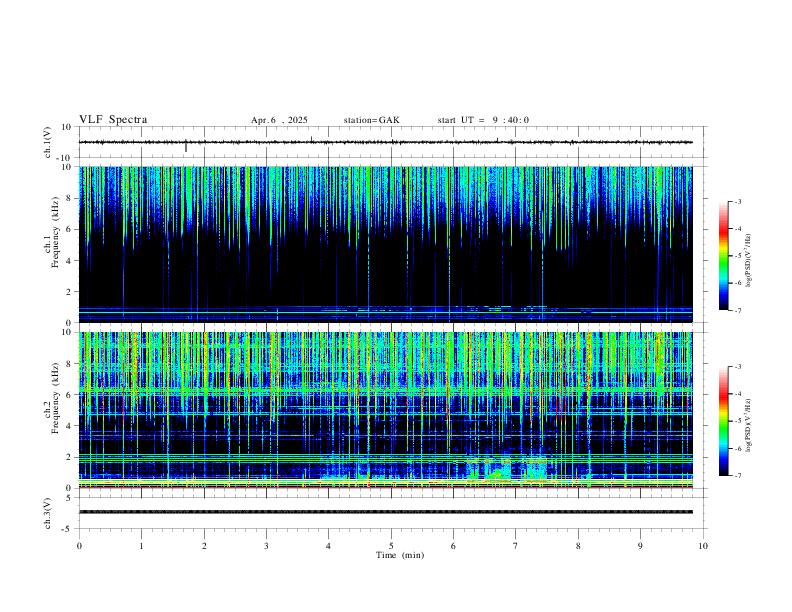
Task: Select the date text "Apr.6 , 2025"
Action: coord(279,120)
